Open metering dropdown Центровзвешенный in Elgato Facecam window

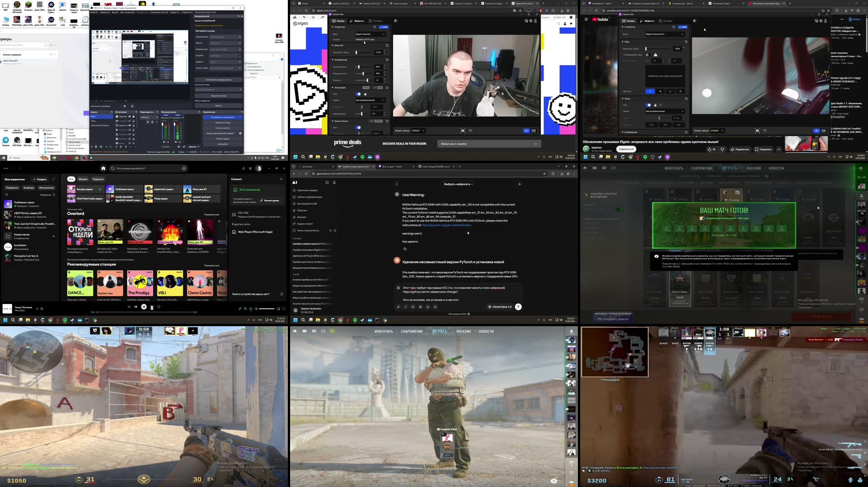[x=370, y=100]
